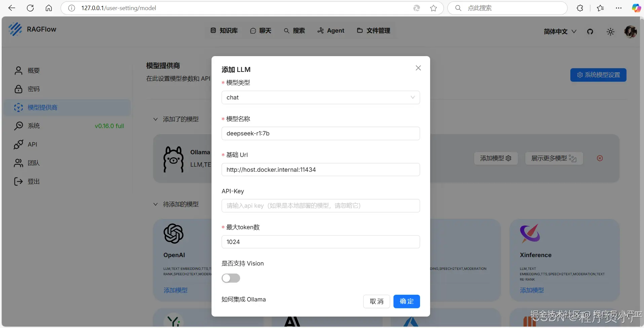Click the API-Key input field
Viewport: 644px width, 328px height.
coord(320,206)
